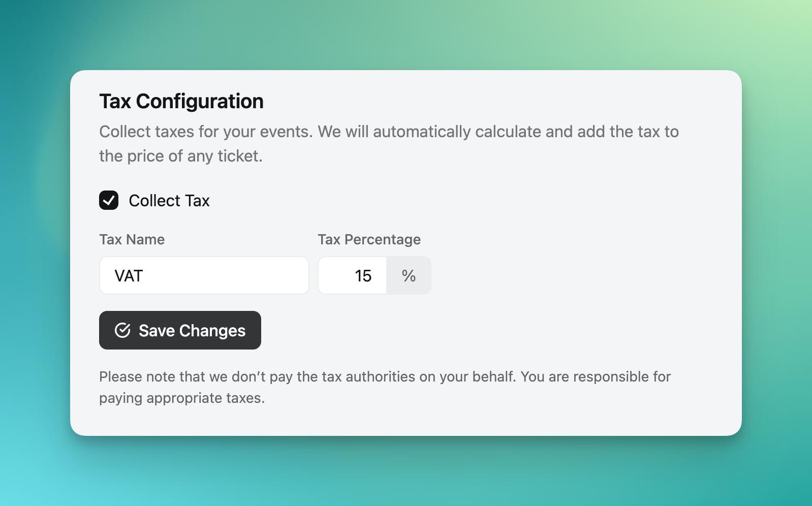
Task: Click the "Tax Name" field label
Action: point(132,239)
